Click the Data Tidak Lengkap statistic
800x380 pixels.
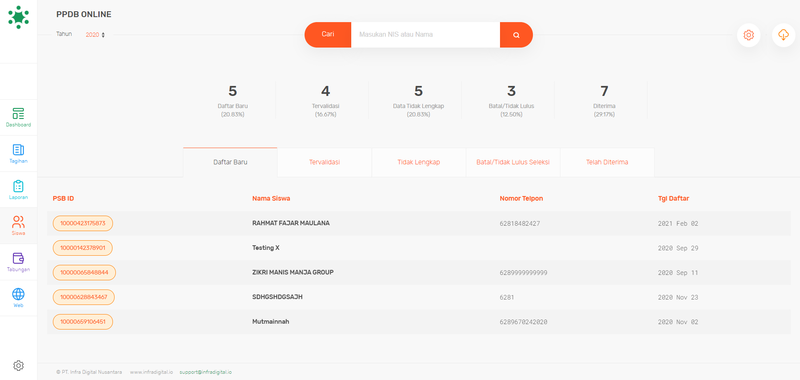pos(418,91)
